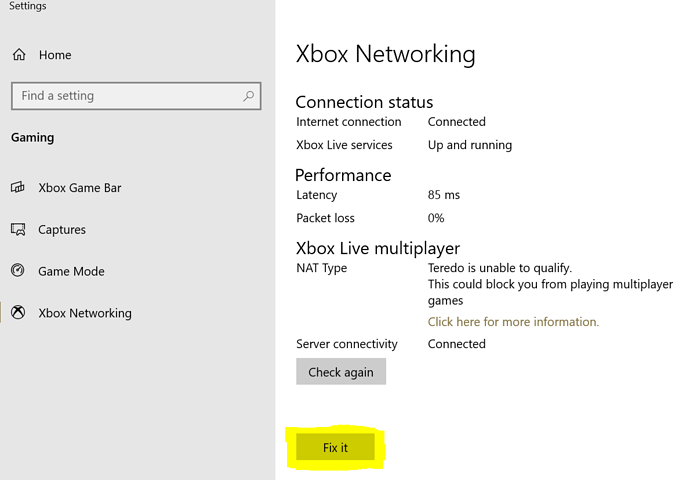Viewport: 690px width, 480px height.
Task: Click the Performance heading
Action: pos(343,175)
